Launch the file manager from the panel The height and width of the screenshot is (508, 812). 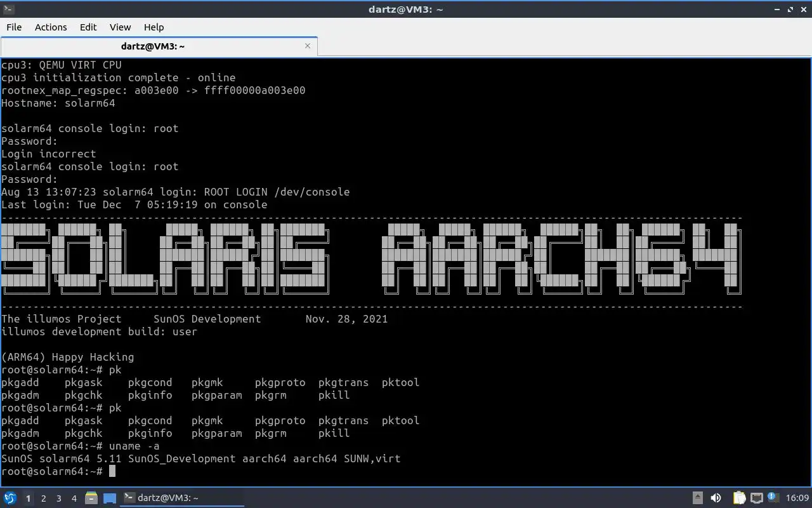click(91, 498)
